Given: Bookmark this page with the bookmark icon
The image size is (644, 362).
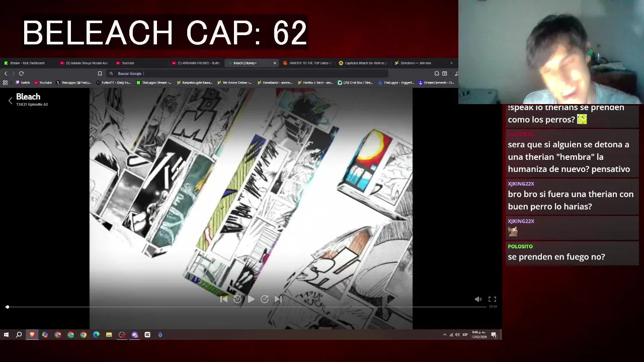Looking at the screenshot, I should coord(100,73).
